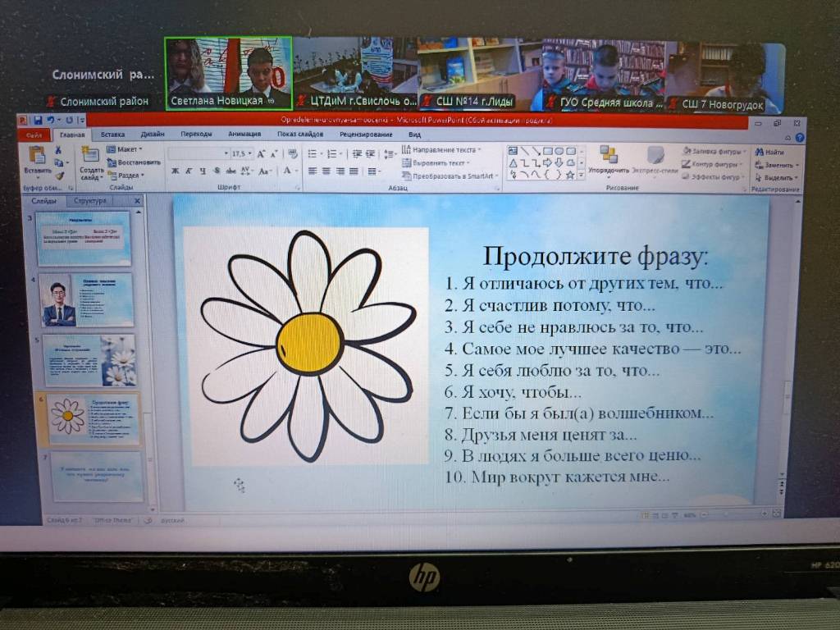Select the star shape in shapes gallery
The image size is (840, 630).
coord(570,175)
